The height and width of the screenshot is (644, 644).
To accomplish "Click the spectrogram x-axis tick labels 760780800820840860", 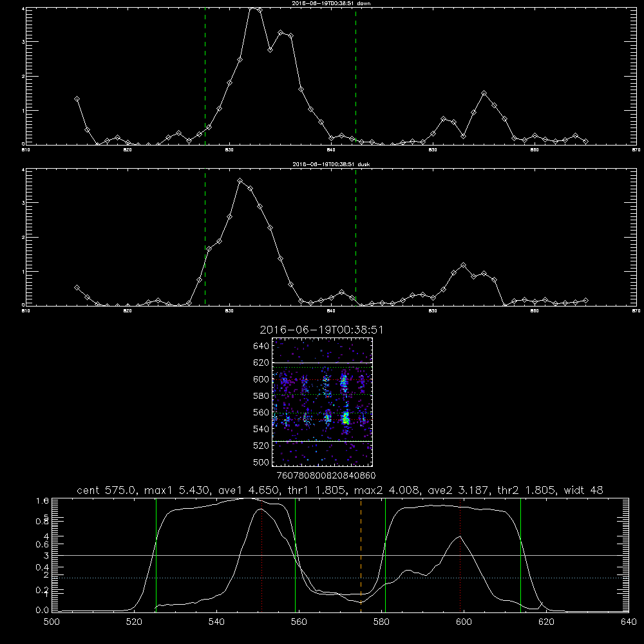I will pyautogui.click(x=327, y=476).
